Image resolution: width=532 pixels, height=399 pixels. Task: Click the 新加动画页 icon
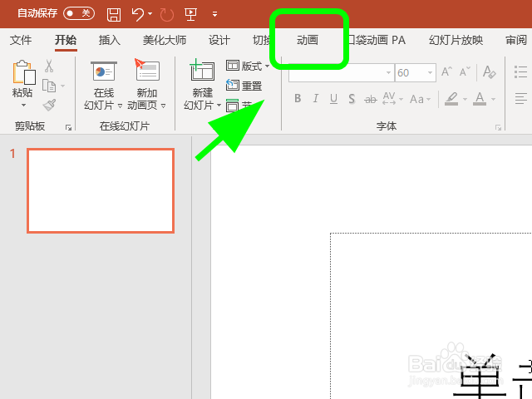click(x=147, y=70)
